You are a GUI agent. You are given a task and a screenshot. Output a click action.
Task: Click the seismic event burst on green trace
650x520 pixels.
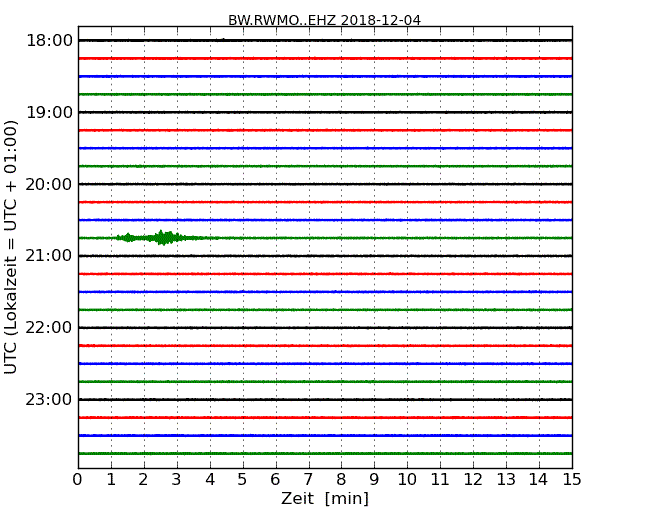166,238
